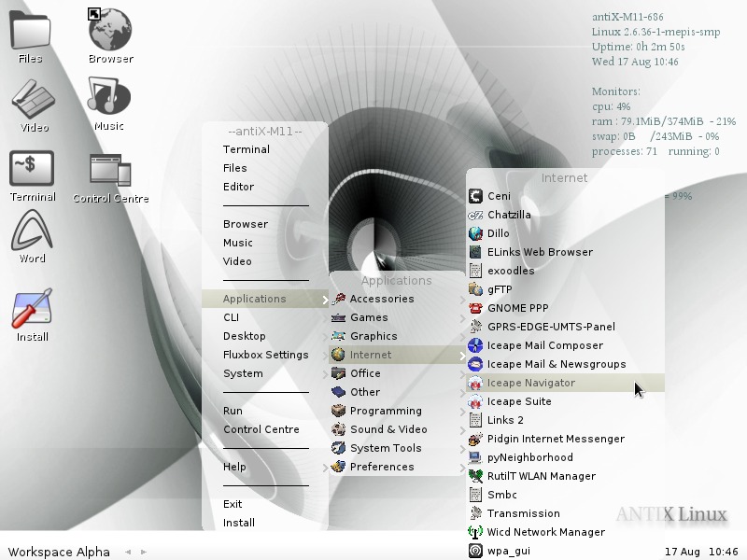Click the Transmission icon
The width and height of the screenshot is (747, 560).
[475, 513]
